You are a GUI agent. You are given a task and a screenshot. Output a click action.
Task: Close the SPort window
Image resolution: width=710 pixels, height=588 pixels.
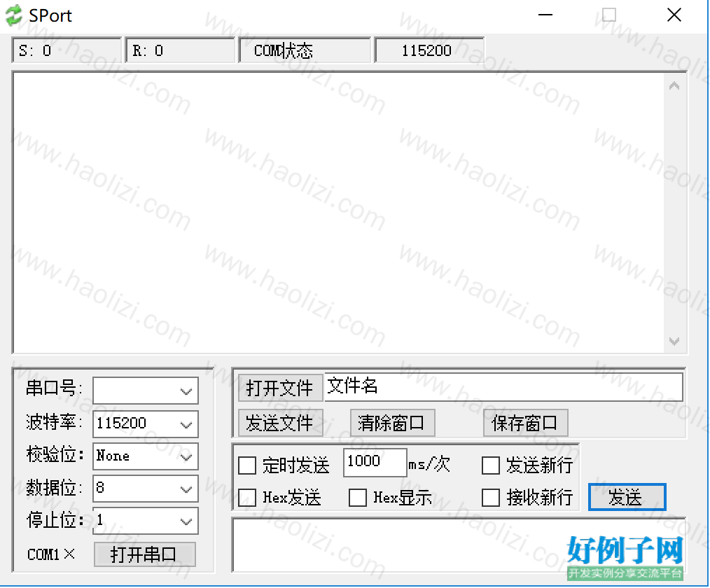click(674, 15)
